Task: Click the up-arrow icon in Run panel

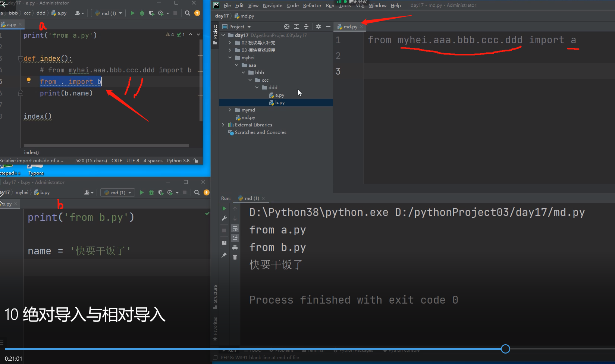Action: [235, 208]
